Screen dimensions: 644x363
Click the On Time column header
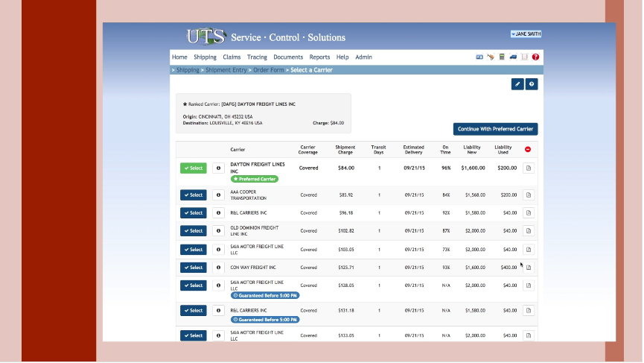(x=446, y=150)
